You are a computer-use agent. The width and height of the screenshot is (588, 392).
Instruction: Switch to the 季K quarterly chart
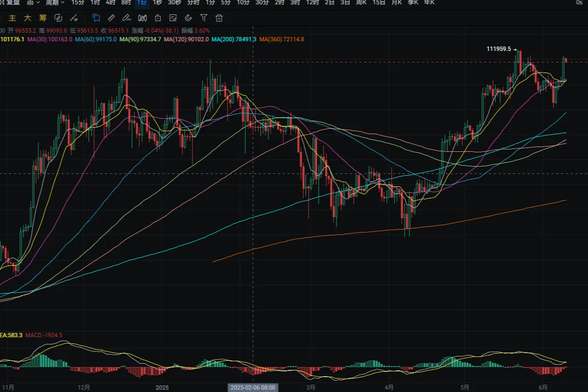[x=413, y=2]
